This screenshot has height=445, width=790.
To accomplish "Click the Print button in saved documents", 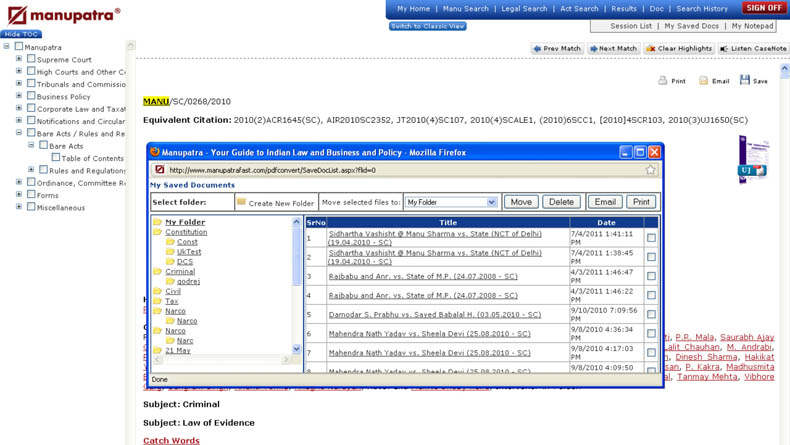I will pyautogui.click(x=641, y=202).
